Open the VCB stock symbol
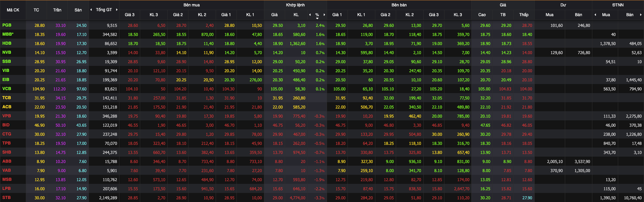644x202 pixels. pyautogui.click(x=7, y=89)
